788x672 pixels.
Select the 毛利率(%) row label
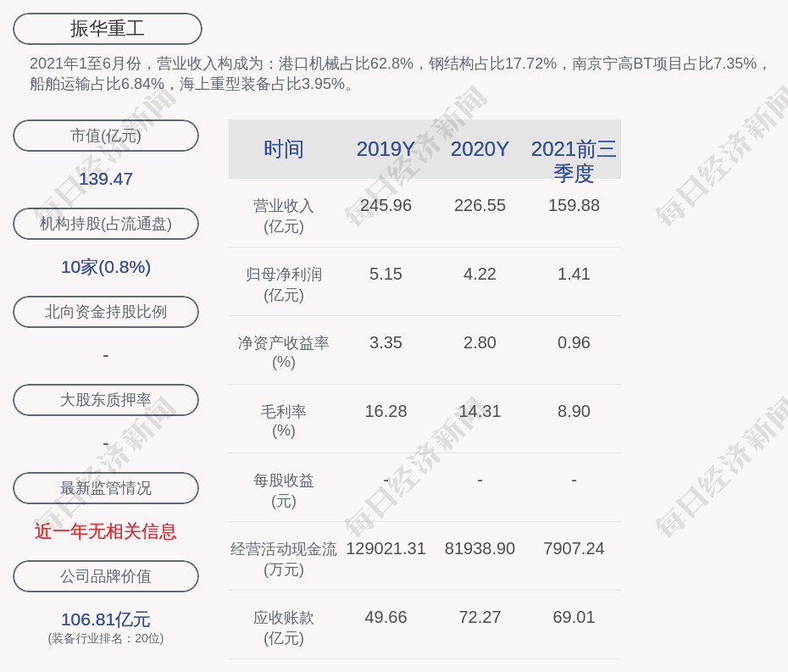point(284,421)
